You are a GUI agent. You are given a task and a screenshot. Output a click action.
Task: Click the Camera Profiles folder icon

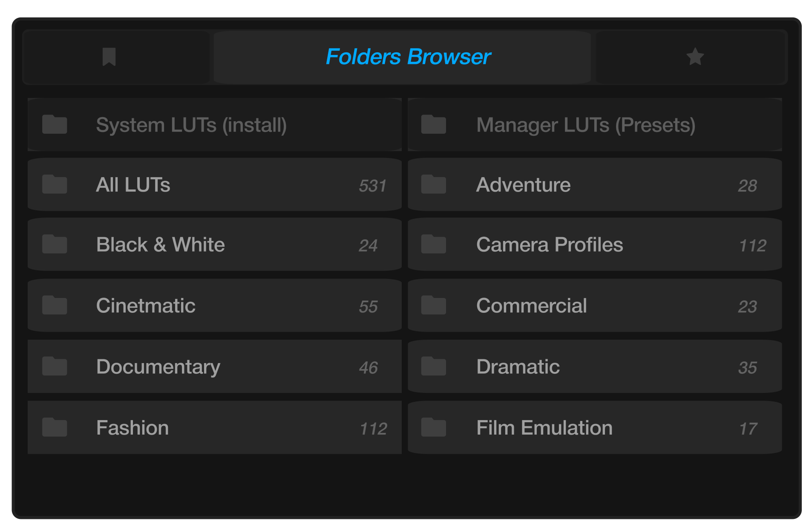coord(433,244)
